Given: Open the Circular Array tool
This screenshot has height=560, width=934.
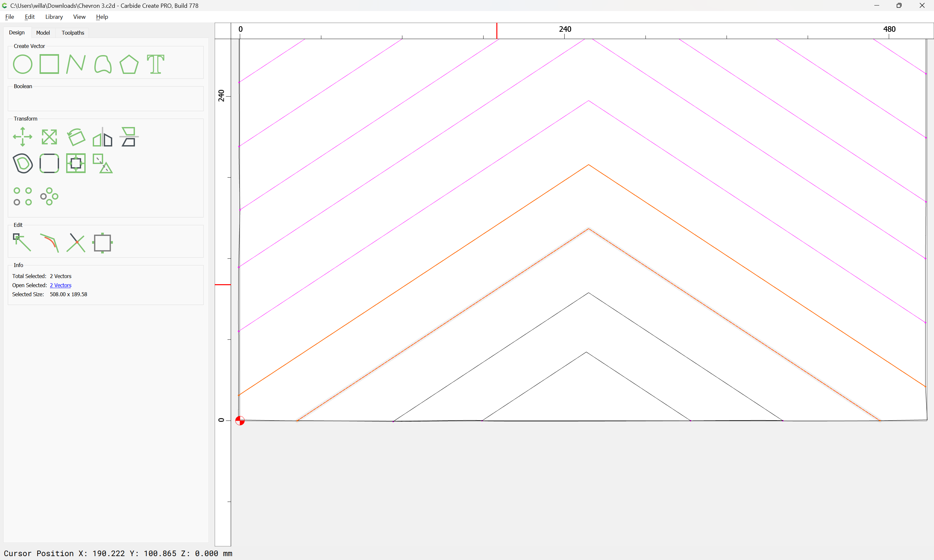Looking at the screenshot, I should [49, 196].
